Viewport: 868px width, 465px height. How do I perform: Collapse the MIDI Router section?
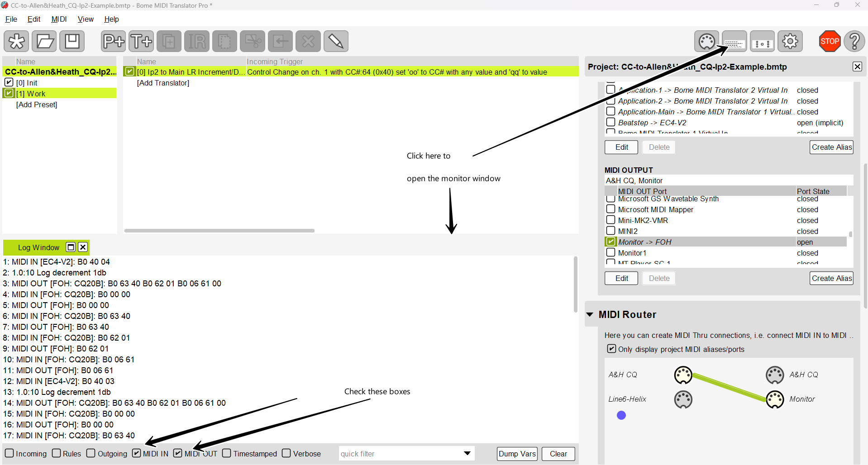point(590,314)
